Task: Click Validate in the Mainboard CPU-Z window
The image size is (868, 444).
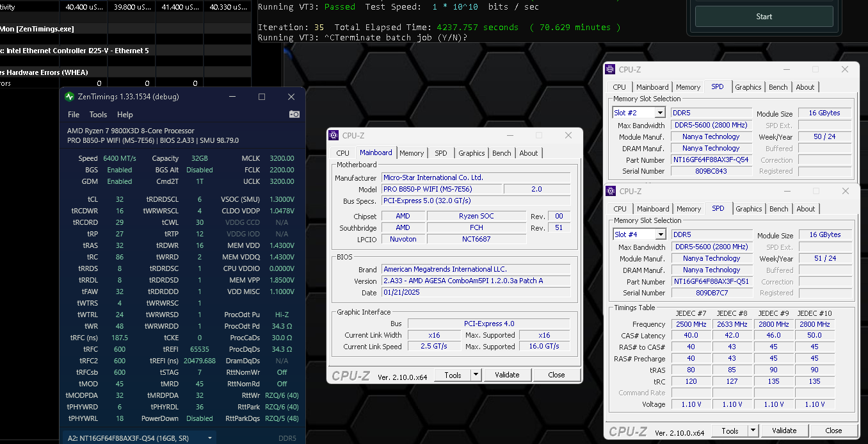Action: pos(507,375)
